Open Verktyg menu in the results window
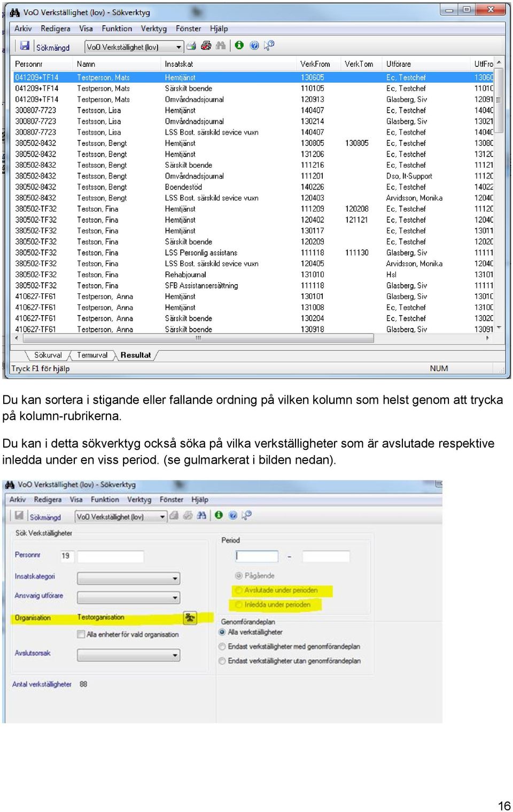This screenshot has width=513, height=812. [154, 29]
